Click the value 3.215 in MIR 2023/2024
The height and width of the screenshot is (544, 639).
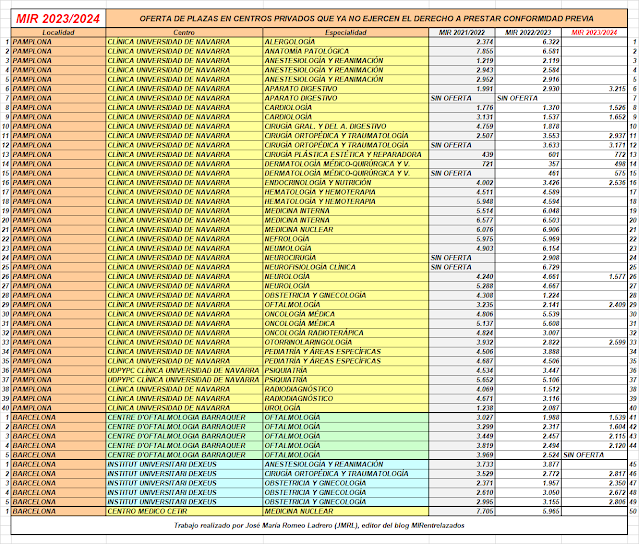[594, 89]
